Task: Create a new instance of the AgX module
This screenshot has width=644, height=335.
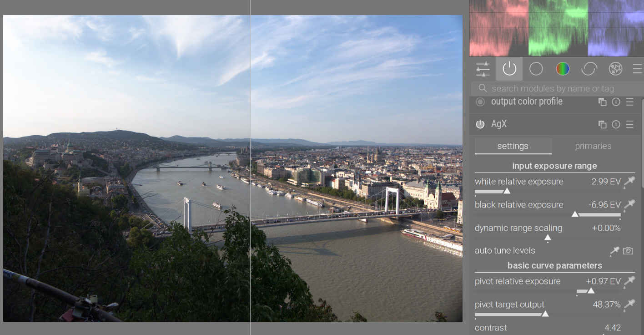Action: coord(602,125)
